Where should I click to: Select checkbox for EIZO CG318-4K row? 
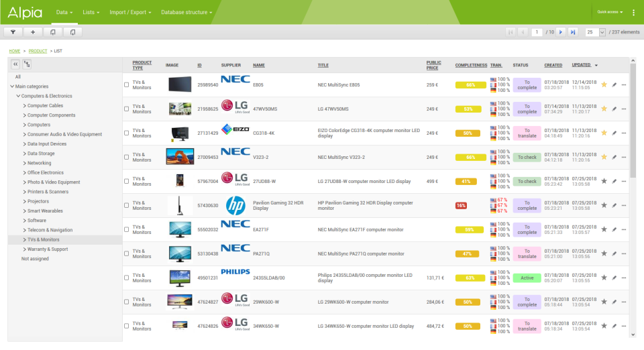[x=127, y=133]
